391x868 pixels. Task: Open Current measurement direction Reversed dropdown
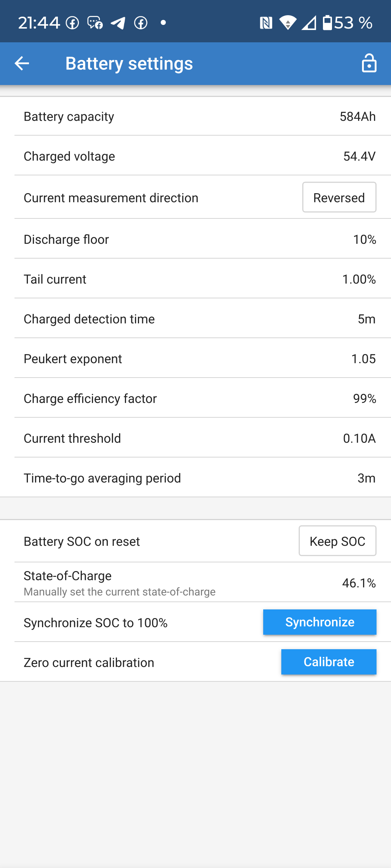[x=339, y=197]
